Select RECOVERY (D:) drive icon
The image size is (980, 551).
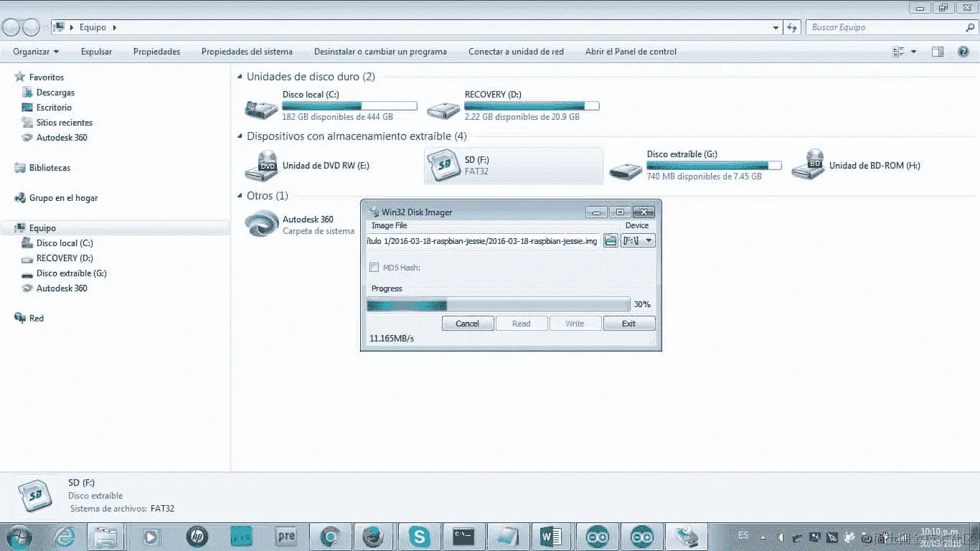pos(443,108)
